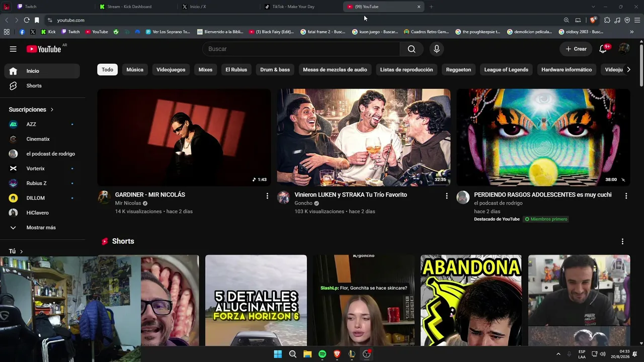The width and height of the screenshot is (644, 362).
Task: Open Shorts from the sidebar
Action: tap(42, 85)
